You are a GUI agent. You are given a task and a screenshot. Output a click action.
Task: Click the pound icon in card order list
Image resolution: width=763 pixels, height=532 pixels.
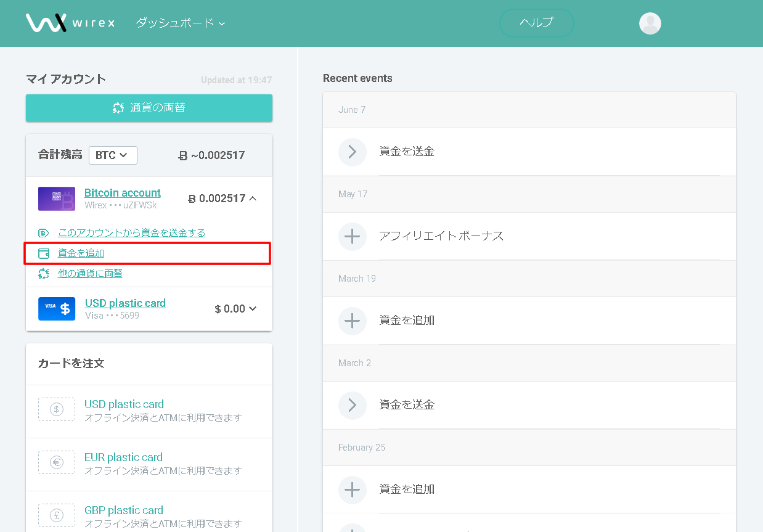point(57,515)
